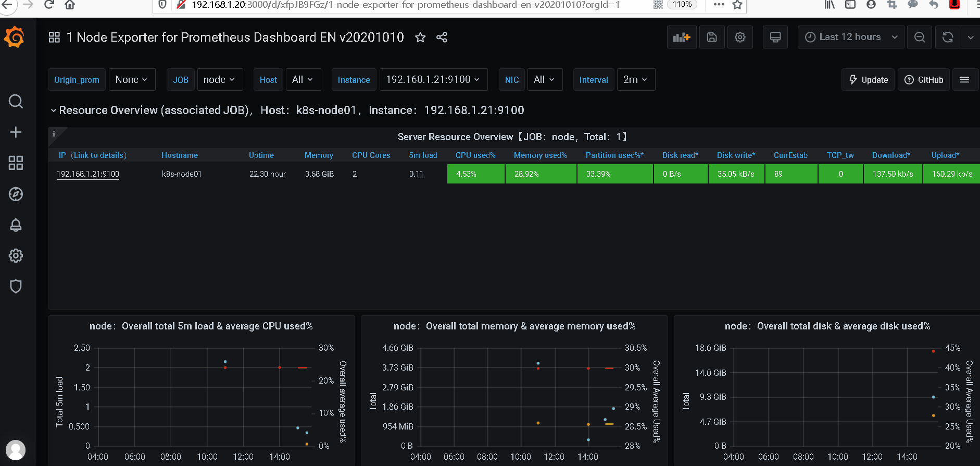Reload the browser page
The height and width of the screenshot is (466, 980).
pos(49,5)
